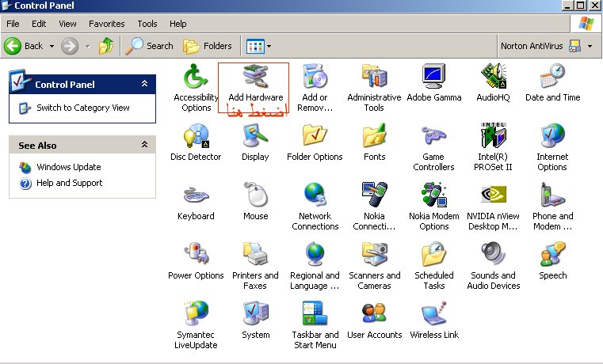Open NVIDIA nView Desktop Manager
This screenshot has width=603, height=364.
point(494,207)
